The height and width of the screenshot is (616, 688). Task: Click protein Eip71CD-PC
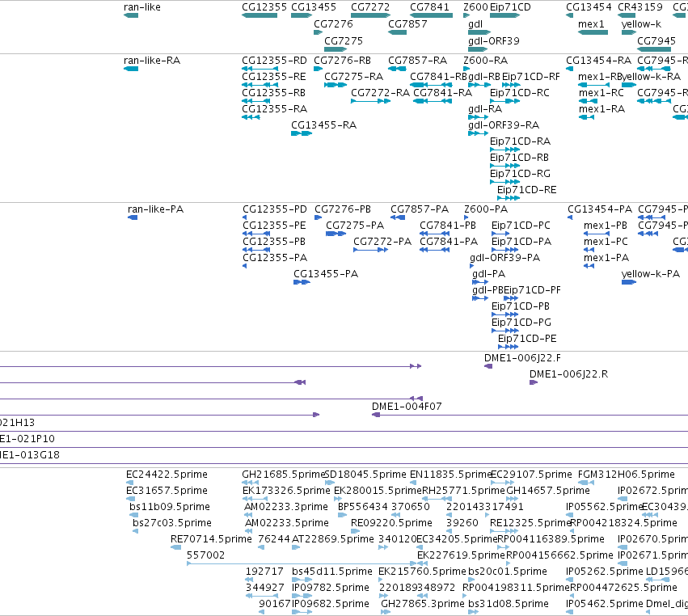click(521, 225)
